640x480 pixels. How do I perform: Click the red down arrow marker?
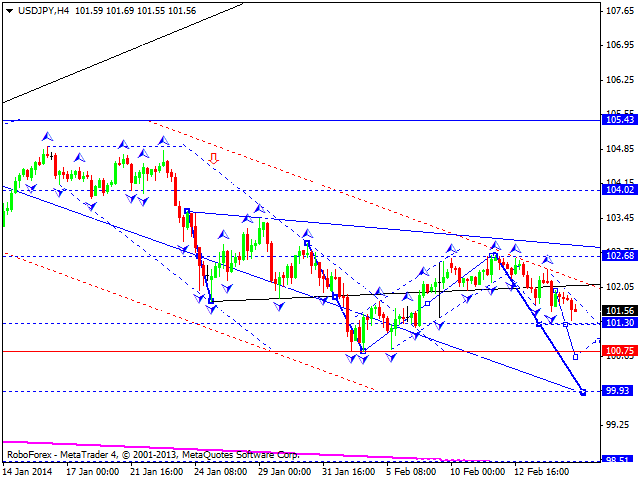click(x=213, y=158)
